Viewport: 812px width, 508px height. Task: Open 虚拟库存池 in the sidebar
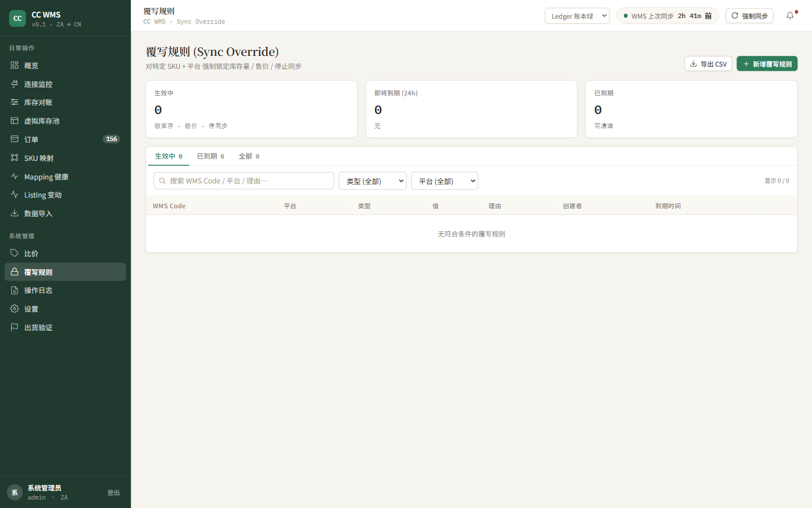click(x=65, y=121)
